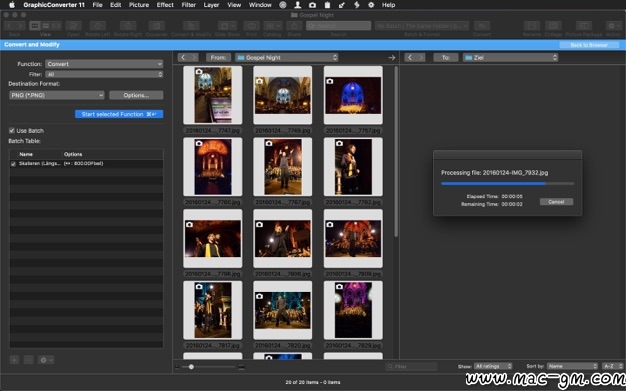
Task: Go back in the From source folder pane
Action: click(183, 58)
